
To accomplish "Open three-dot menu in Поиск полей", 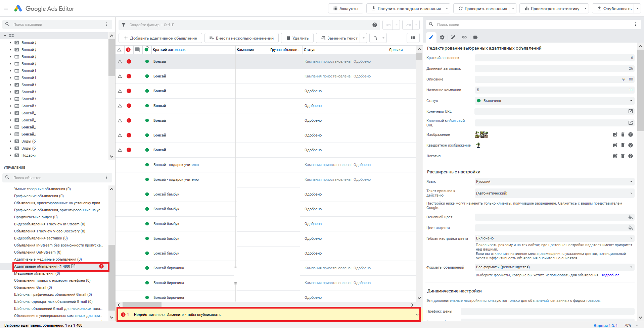I will pos(635,24).
